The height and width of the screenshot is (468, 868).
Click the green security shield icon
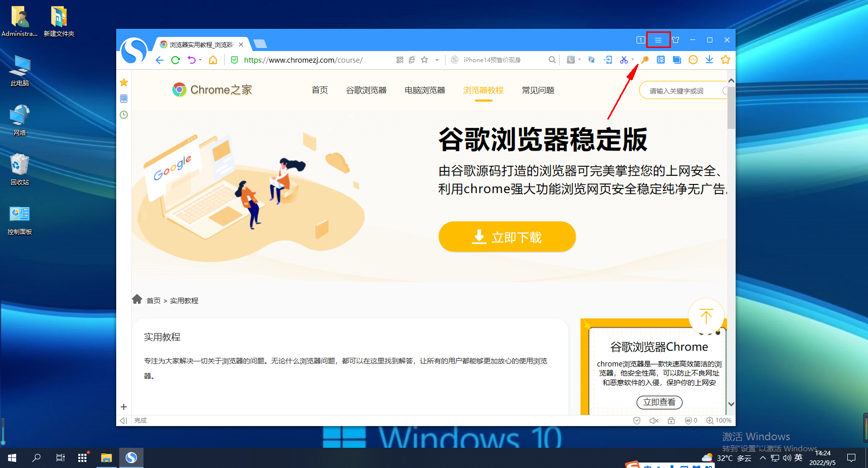pos(234,60)
